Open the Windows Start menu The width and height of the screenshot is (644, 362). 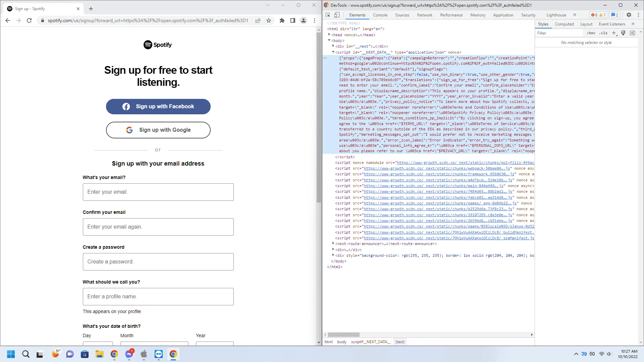(x=11, y=354)
